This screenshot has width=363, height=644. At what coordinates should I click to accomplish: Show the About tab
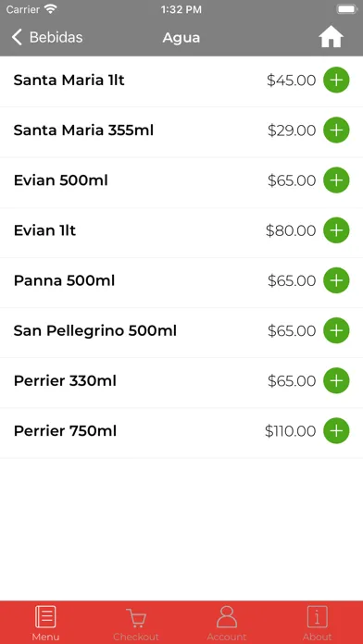tap(317, 623)
